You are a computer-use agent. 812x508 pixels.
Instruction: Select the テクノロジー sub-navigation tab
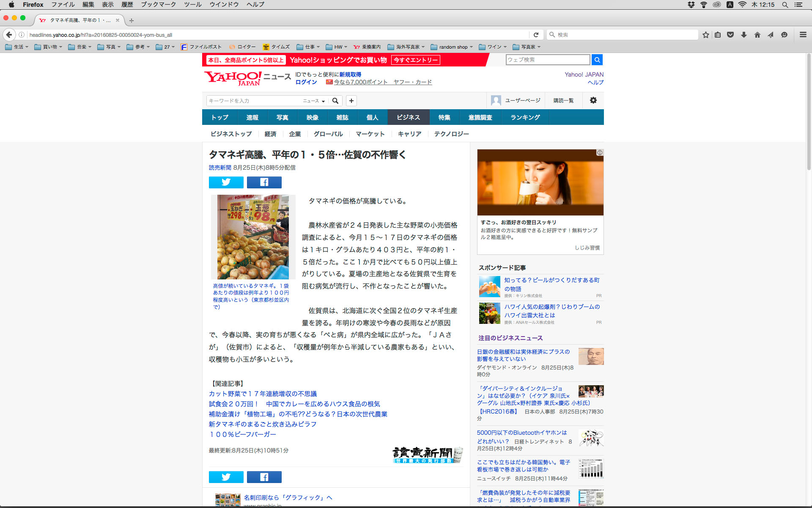451,134
